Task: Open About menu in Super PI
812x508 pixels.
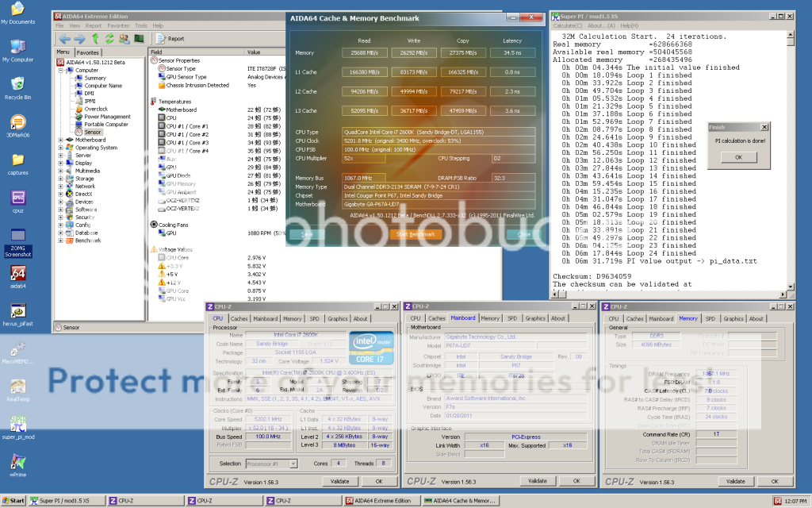Action: 601,26
